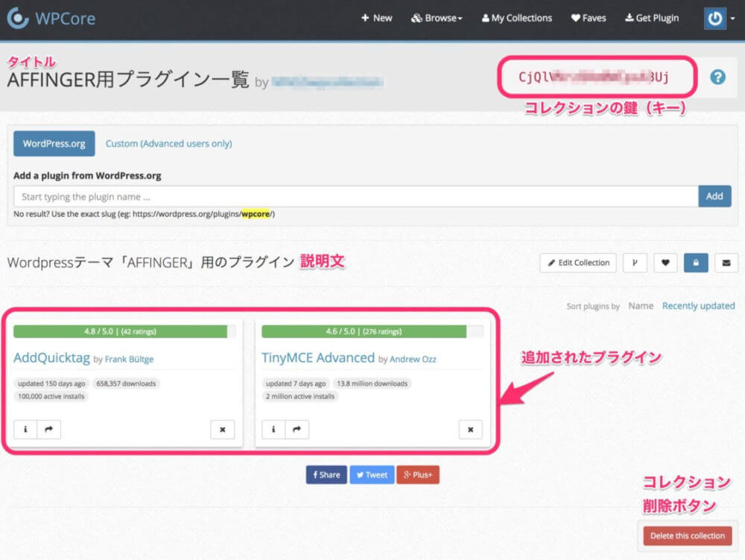Click the Google Plus+ button
The image size is (745, 560).
pyautogui.click(x=418, y=474)
